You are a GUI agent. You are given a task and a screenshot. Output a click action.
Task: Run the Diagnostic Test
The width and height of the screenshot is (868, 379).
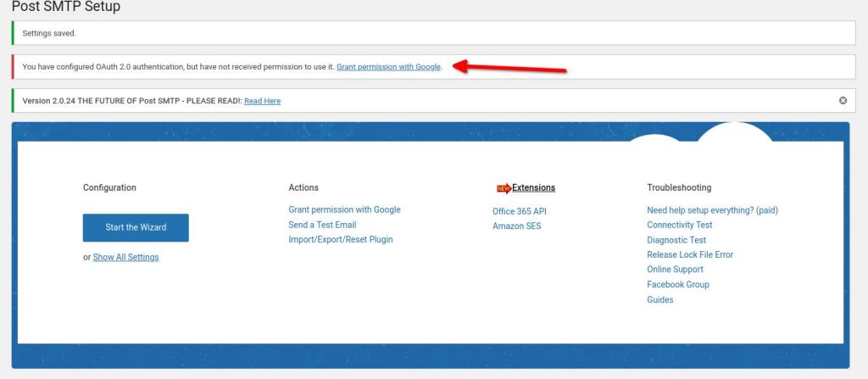[676, 240]
